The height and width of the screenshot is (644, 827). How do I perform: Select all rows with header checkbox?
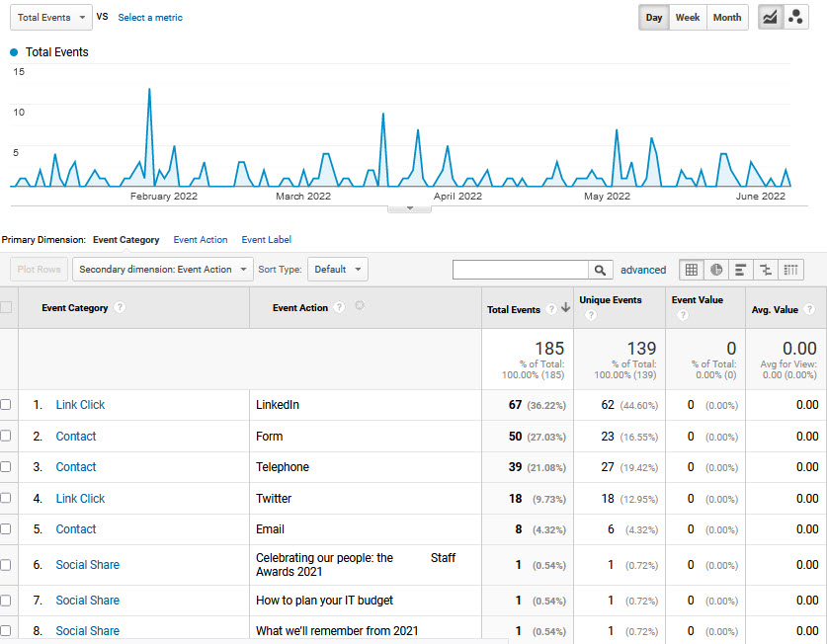tap(6, 307)
